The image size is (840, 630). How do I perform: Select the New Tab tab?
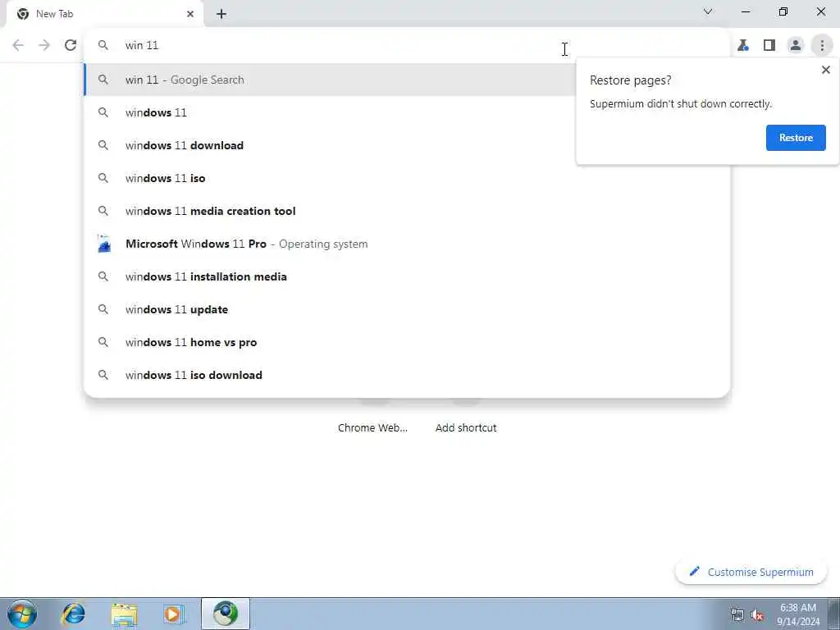coord(104,14)
